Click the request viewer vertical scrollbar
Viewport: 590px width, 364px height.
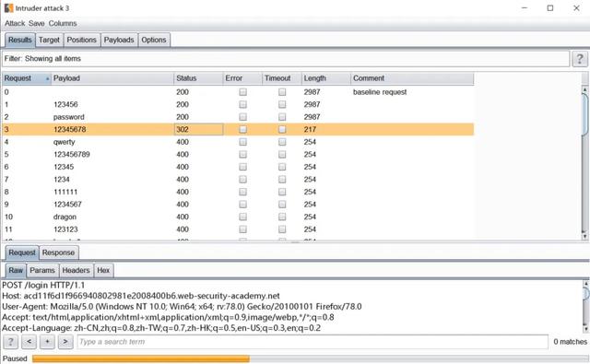[x=585, y=306]
